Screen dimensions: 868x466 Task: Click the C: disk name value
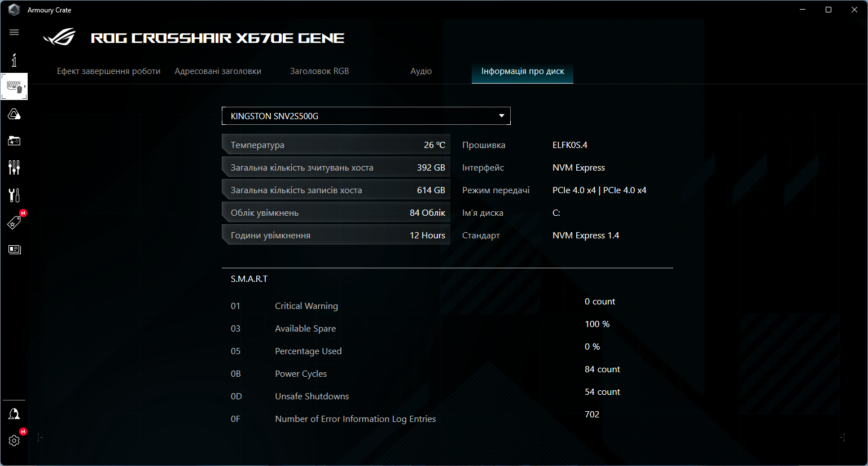click(556, 213)
